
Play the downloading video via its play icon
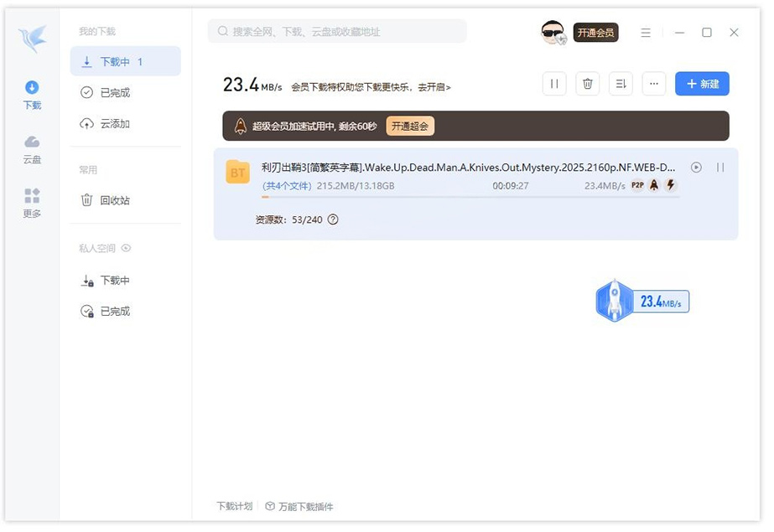(696, 168)
